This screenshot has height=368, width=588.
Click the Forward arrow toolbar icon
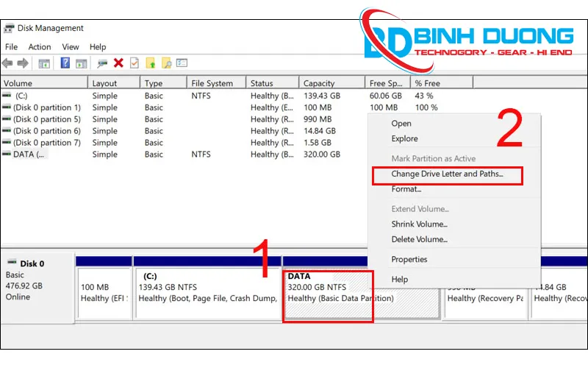23,63
